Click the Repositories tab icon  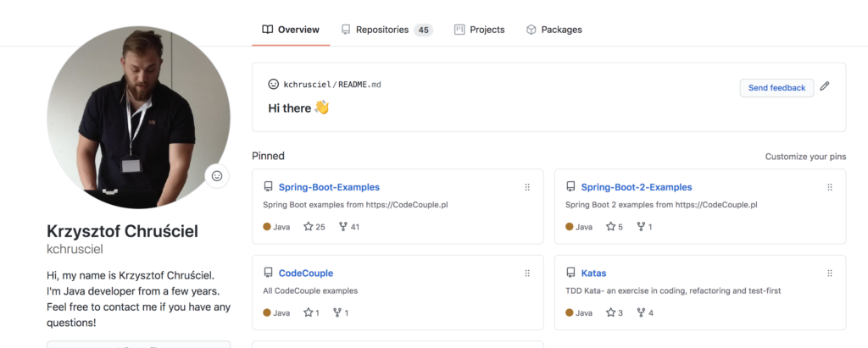(x=346, y=30)
